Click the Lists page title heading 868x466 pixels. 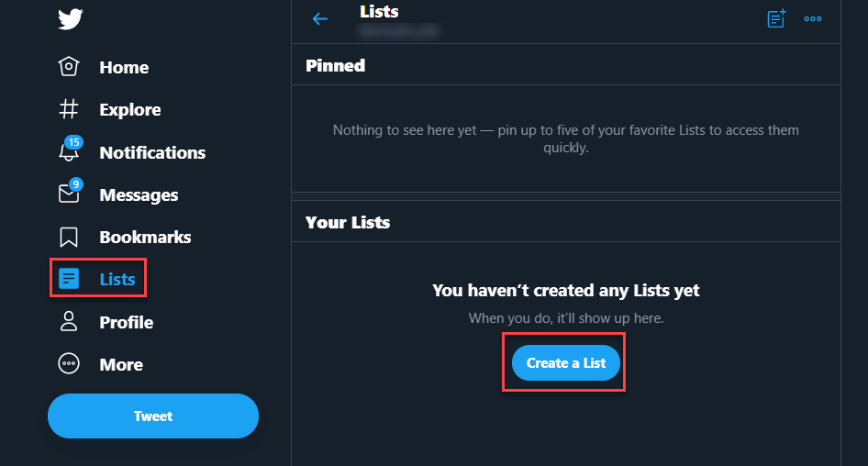[379, 12]
